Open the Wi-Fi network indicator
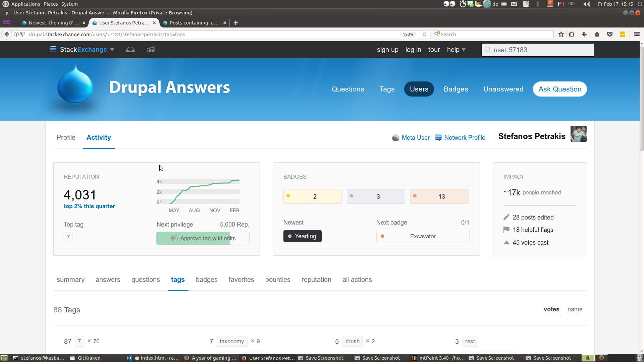This screenshot has height=362, width=644. [572, 4]
